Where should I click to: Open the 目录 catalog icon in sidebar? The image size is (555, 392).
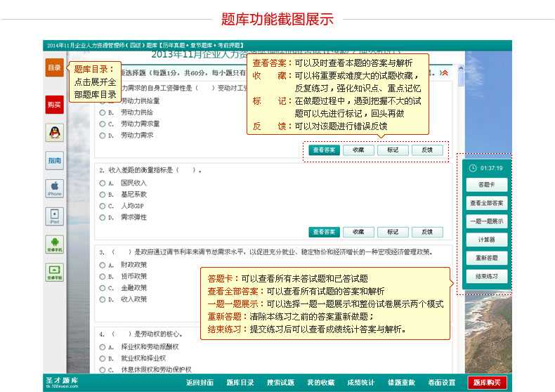pos(54,67)
